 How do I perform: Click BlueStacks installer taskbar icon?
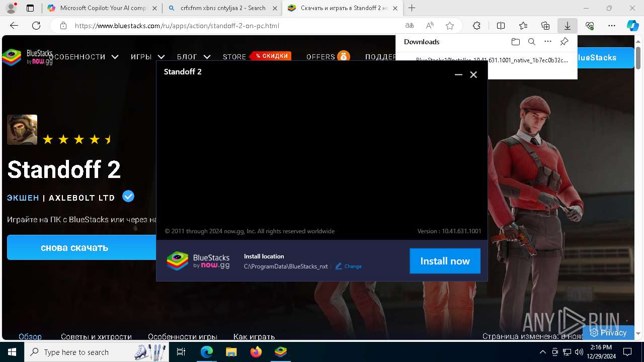(x=281, y=352)
